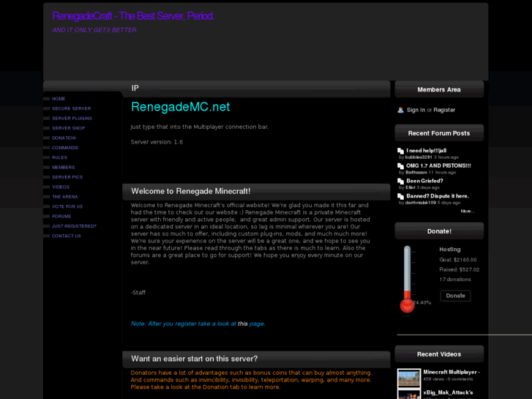Open 'Been Griefed?' forum post

click(424, 182)
